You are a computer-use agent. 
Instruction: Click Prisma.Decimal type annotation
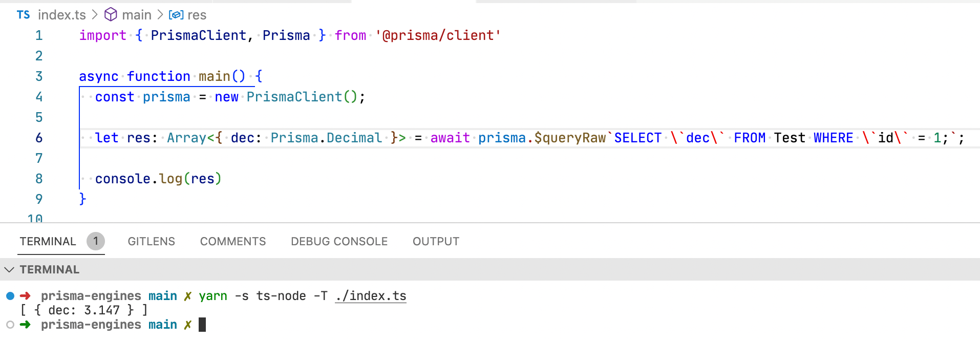pos(326,138)
